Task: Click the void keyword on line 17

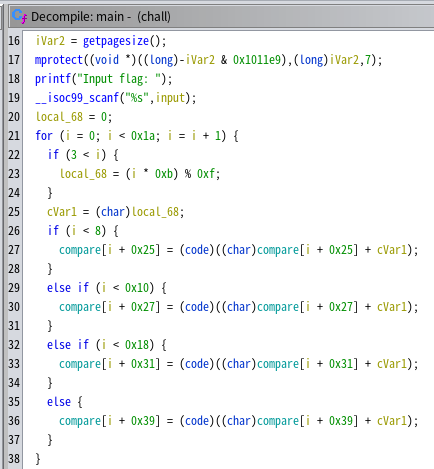Action: click(x=107, y=60)
